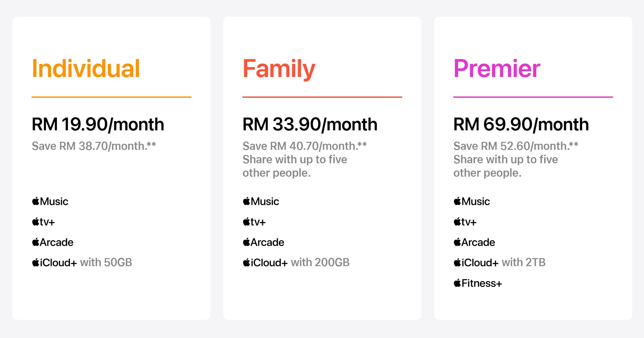Select the Apple tv+ logo in Family plan
The height and width of the screenshot is (338, 644).
point(254,222)
